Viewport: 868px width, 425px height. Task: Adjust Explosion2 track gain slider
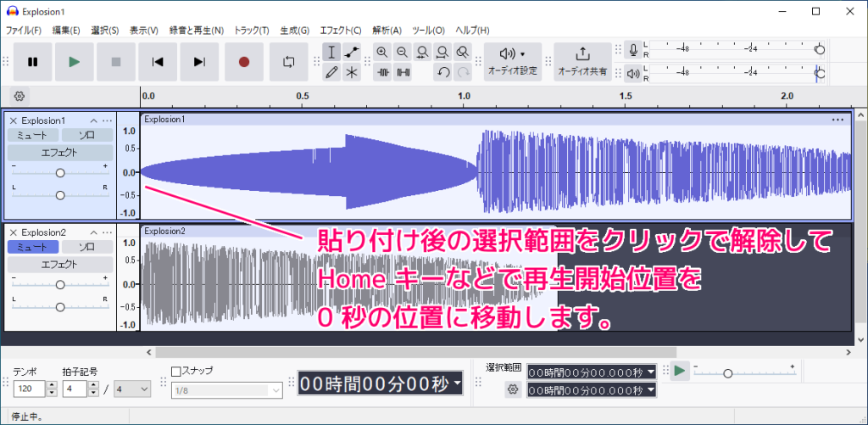(x=60, y=284)
